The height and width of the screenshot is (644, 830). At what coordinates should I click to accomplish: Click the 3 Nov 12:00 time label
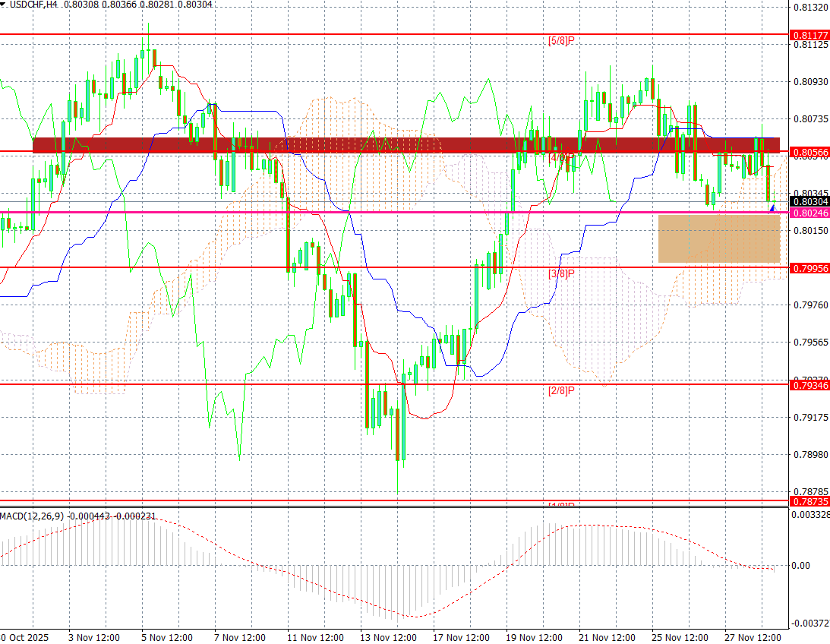(x=93, y=638)
